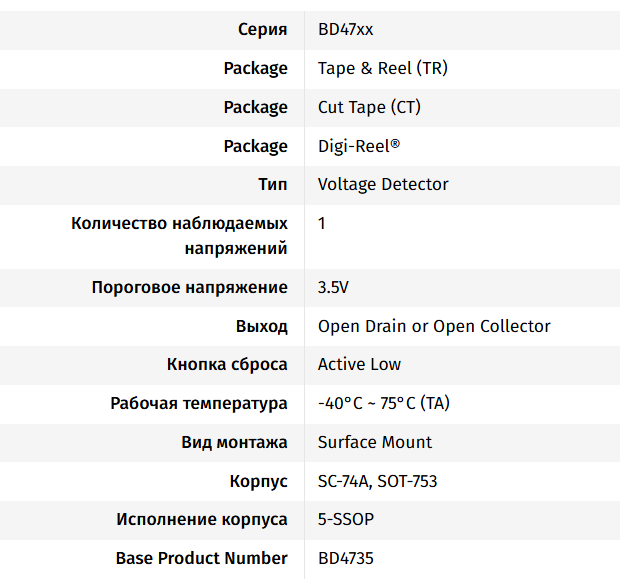The width and height of the screenshot is (620, 582).
Task: Click the Количество наблюдаемых напряжений label
Action: (180, 235)
